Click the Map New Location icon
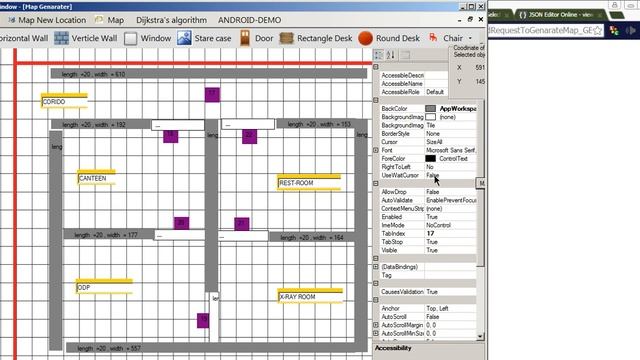The height and width of the screenshot is (360, 640). coord(11,20)
